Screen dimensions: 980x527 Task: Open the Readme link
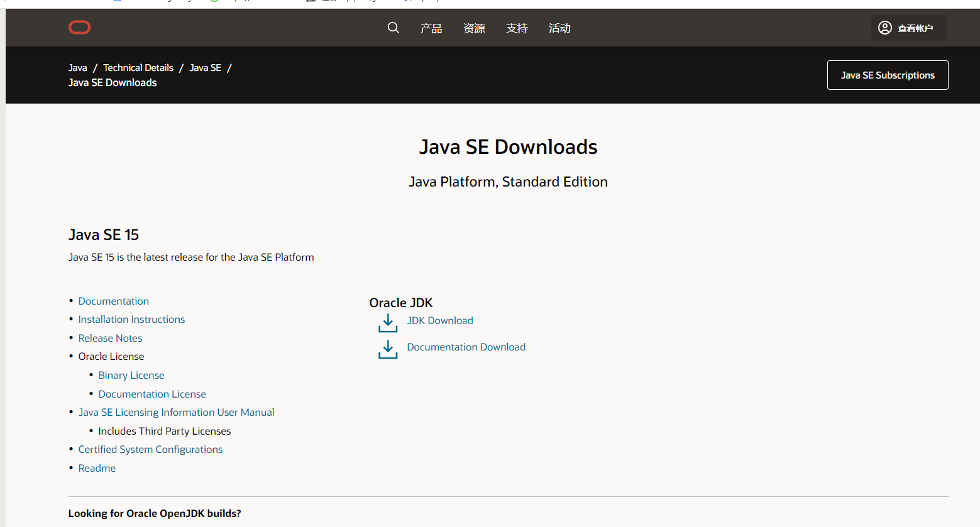pyautogui.click(x=97, y=469)
